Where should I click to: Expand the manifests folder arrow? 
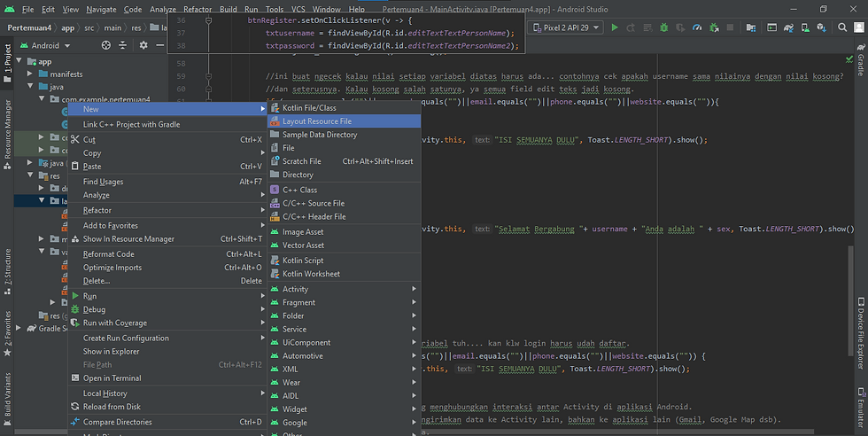[x=30, y=74]
